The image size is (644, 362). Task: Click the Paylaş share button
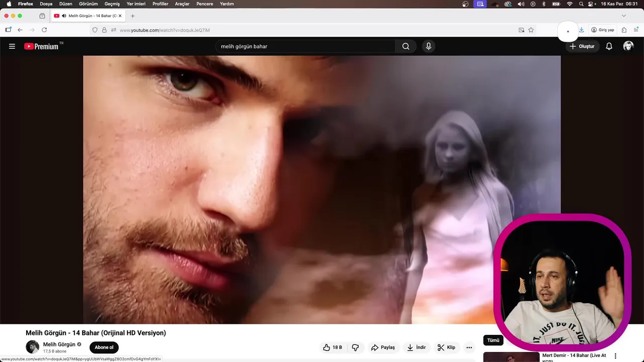tap(383, 347)
